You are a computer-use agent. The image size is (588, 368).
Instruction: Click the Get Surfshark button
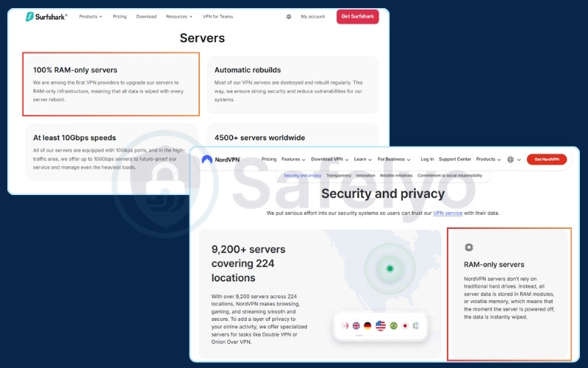click(x=357, y=16)
